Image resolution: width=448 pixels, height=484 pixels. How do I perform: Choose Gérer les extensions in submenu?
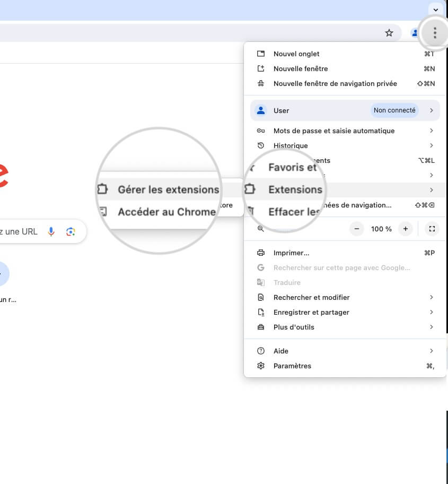169,189
